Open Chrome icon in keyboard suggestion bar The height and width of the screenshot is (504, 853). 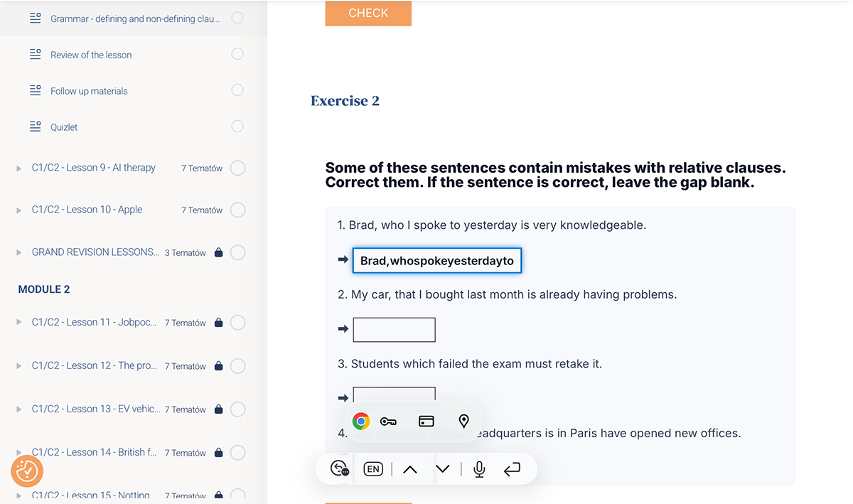pos(361,422)
